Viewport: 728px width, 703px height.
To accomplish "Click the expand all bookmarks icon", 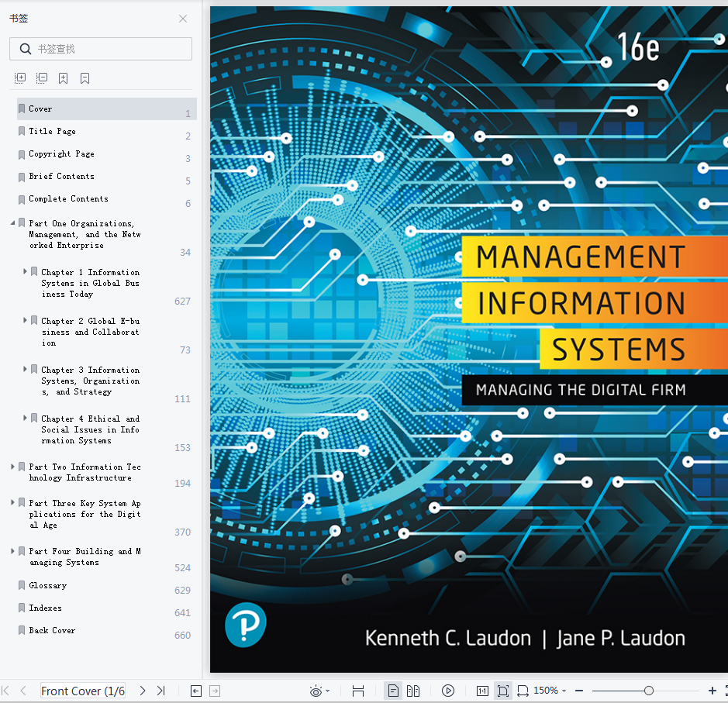I will (20, 78).
